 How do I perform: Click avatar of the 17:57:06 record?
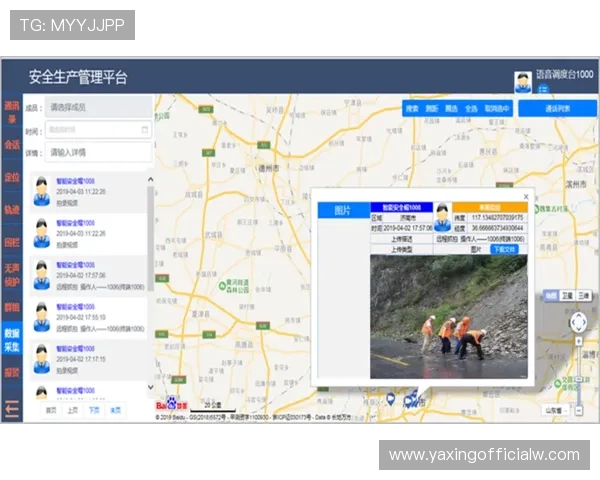tap(41, 275)
